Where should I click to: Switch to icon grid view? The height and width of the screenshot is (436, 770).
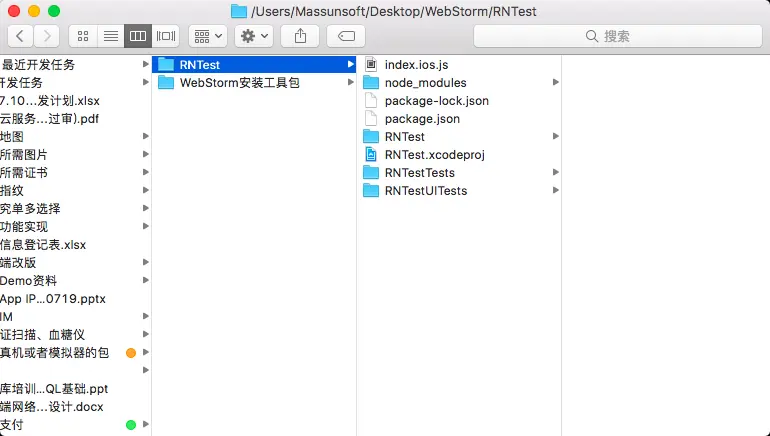(83, 36)
